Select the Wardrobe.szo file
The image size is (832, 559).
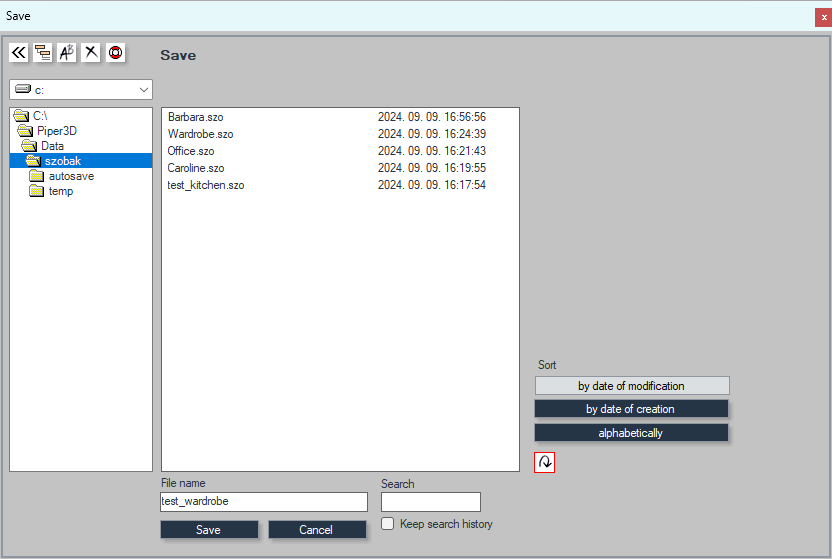pyautogui.click(x=200, y=134)
